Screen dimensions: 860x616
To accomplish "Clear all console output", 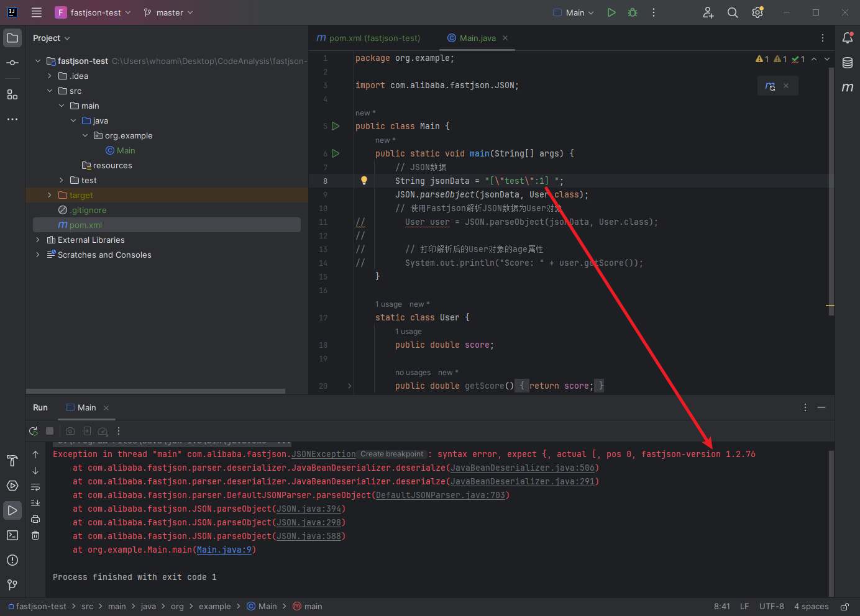I will pos(35,535).
